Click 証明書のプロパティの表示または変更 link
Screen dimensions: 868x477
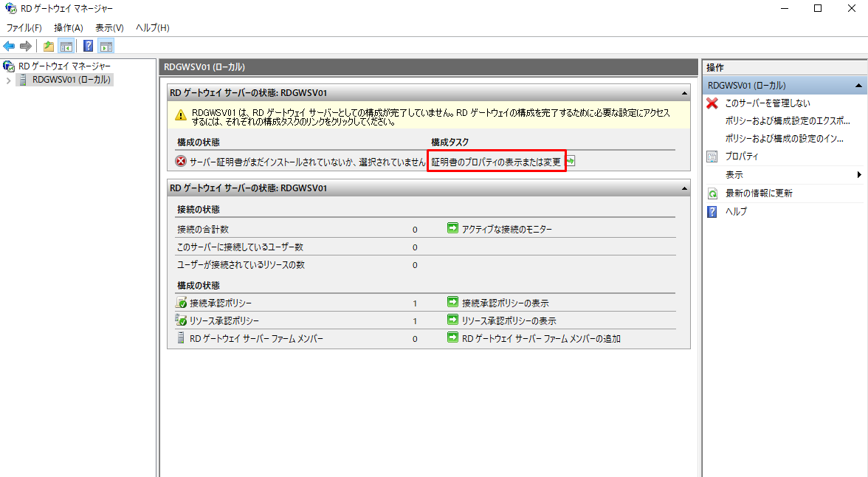click(496, 162)
